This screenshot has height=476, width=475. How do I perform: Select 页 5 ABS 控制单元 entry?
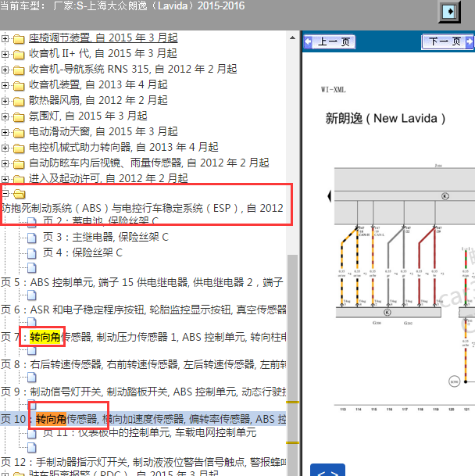(x=148, y=282)
